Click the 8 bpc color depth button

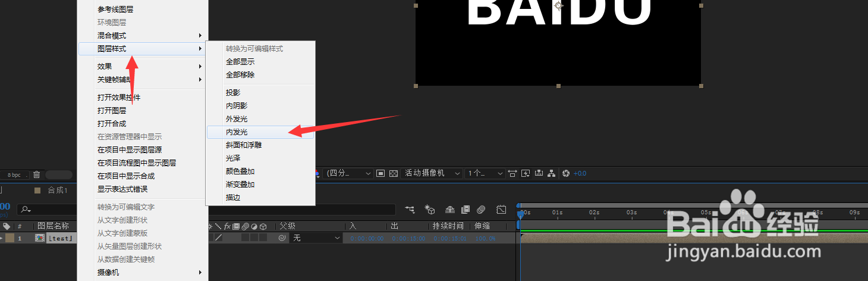click(x=14, y=175)
